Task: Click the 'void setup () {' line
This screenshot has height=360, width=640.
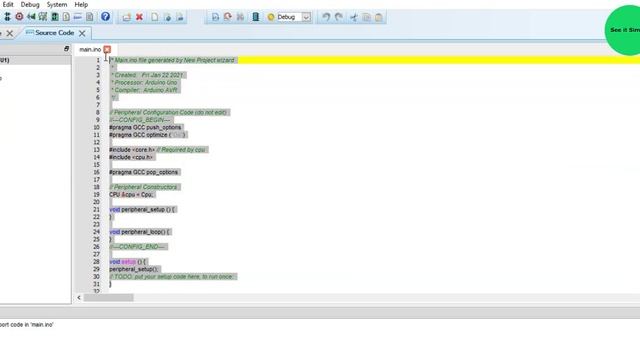Action: [128, 262]
